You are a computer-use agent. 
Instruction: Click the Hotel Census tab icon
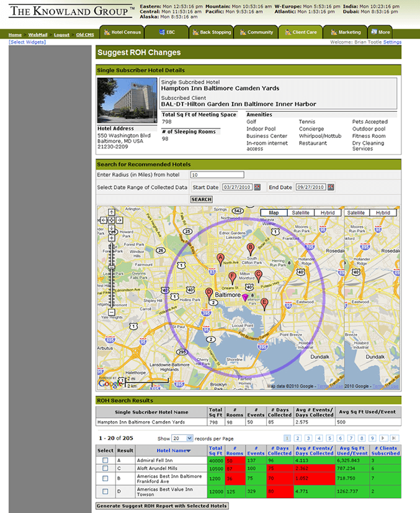click(x=107, y=32)
